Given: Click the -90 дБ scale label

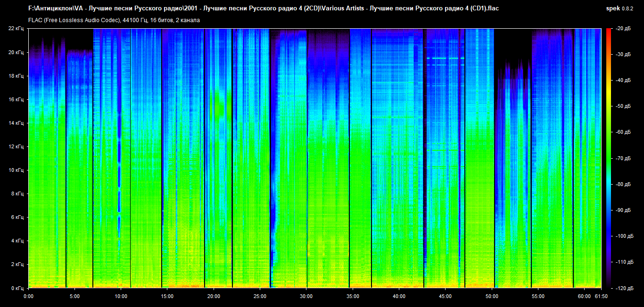Looking at the screenshot, I should (623, 210).
